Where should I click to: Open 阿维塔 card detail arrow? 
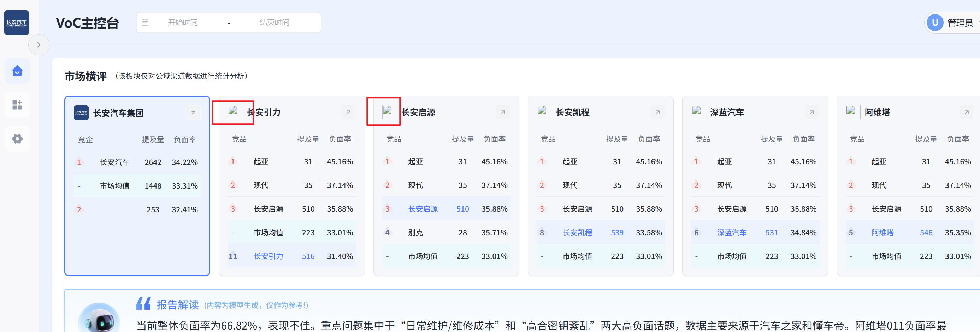click(966, 112)
